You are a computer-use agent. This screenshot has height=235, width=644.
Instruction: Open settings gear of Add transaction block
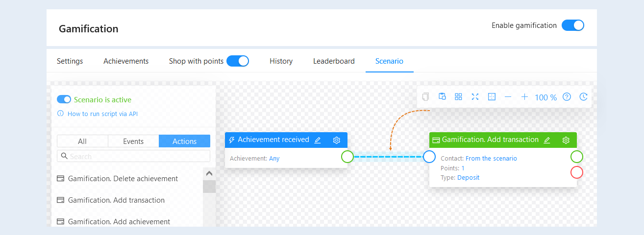point(566,140)
